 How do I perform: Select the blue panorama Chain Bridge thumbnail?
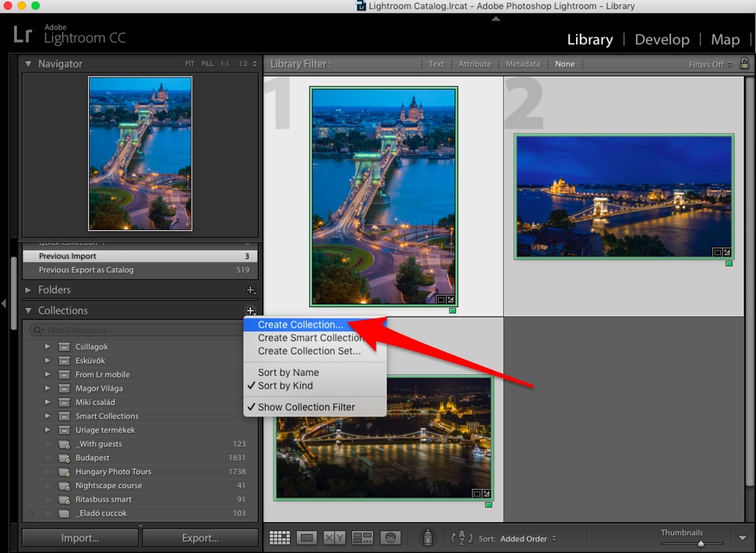point(624,197)
